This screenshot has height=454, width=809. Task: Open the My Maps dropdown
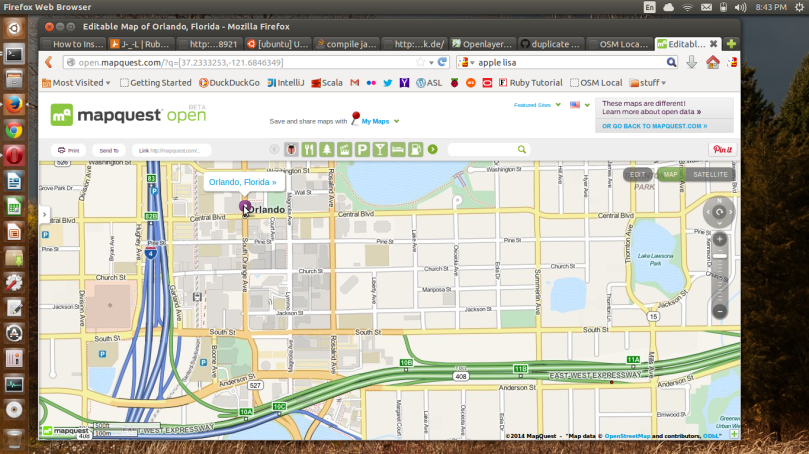click(380, 121)
